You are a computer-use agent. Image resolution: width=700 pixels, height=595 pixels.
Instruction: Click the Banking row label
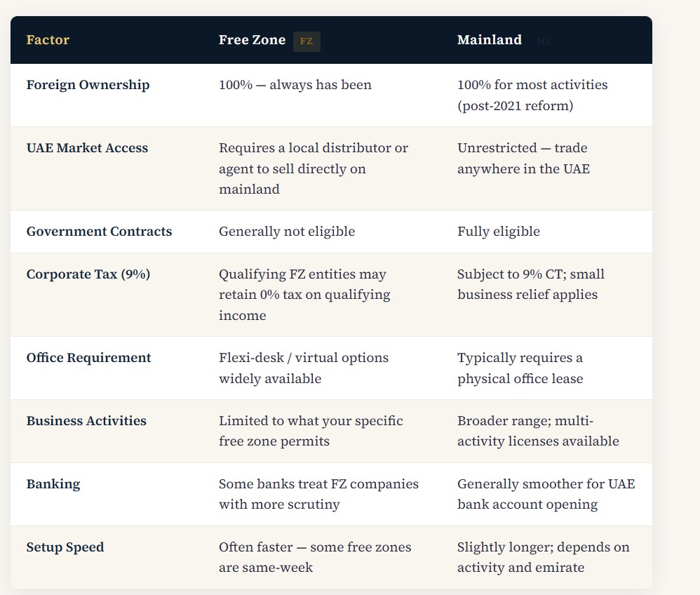53,484
